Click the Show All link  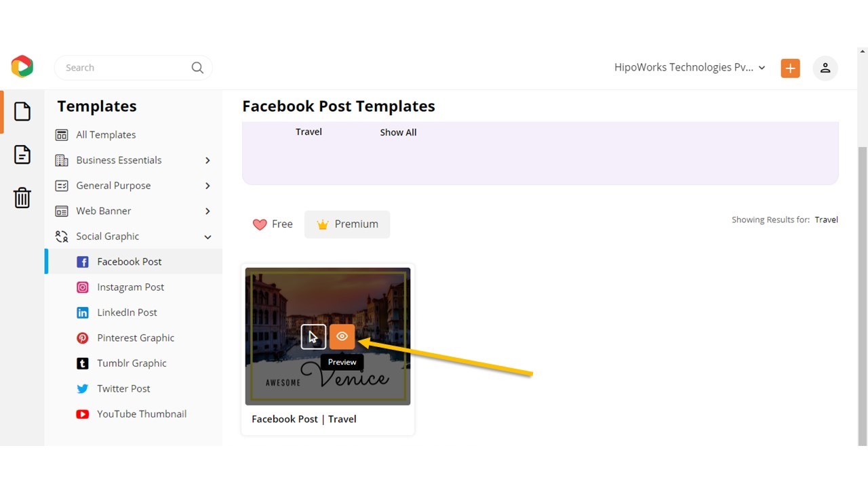coord(398,132)
